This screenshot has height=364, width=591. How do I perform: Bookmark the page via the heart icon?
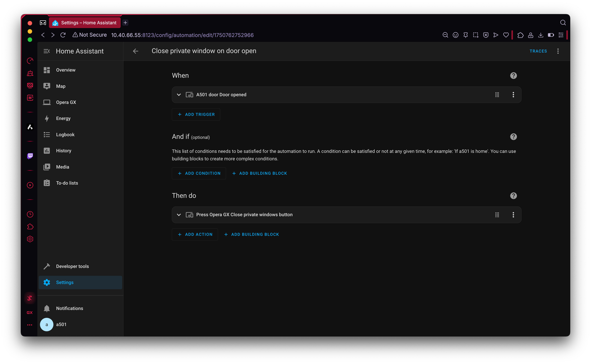(506, 35)
